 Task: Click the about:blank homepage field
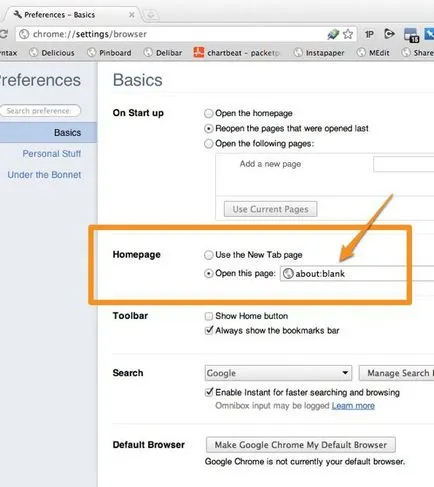(x=357, y=274)
